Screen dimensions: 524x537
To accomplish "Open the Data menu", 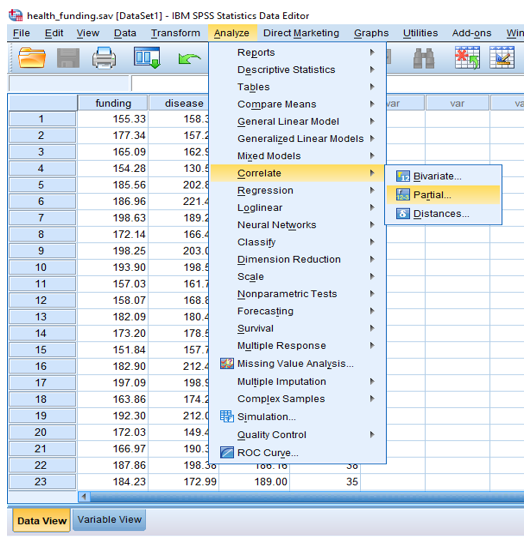I will (125, 33).
